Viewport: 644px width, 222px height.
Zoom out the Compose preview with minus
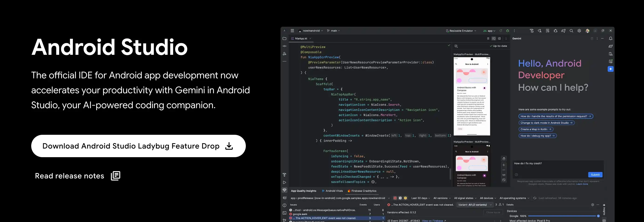click(x=504, y=170)
